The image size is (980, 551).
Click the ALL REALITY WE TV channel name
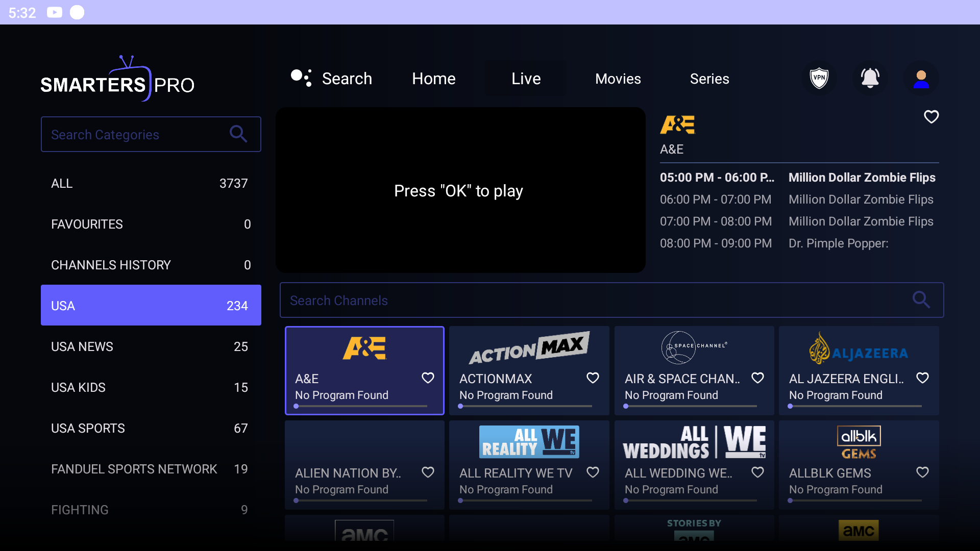516,473
